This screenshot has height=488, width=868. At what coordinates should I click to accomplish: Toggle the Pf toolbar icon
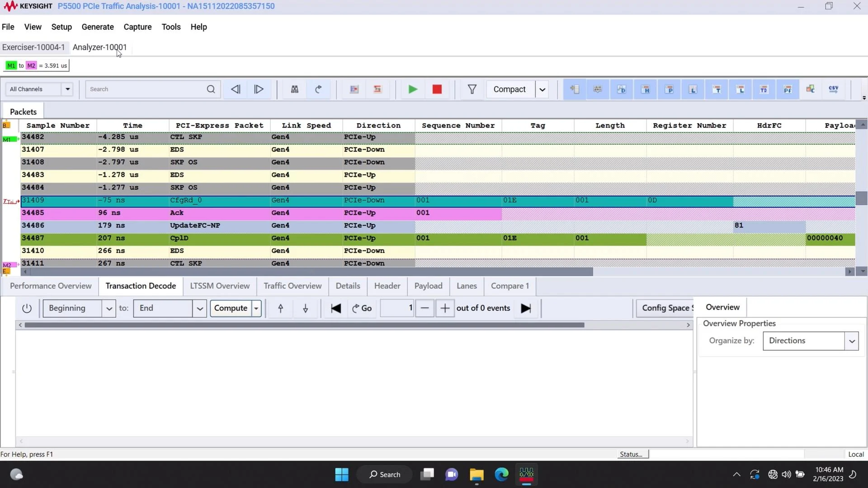(788, 89)
